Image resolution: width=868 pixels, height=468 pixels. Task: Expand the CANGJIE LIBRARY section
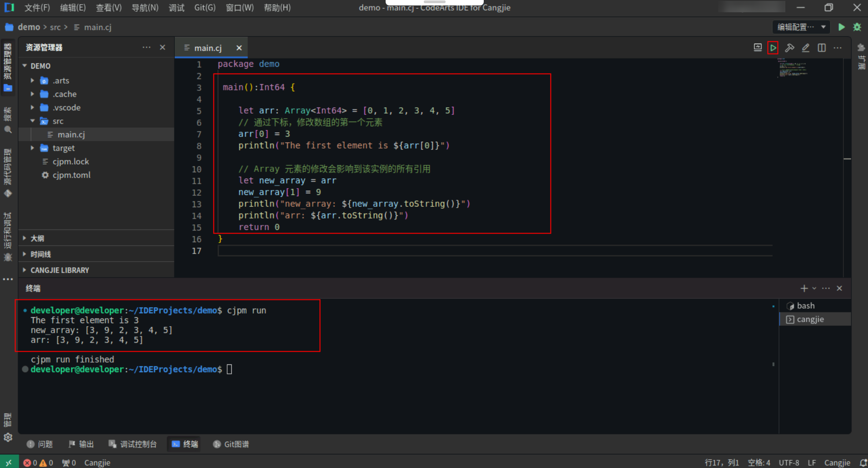click(x=96, y=270)
